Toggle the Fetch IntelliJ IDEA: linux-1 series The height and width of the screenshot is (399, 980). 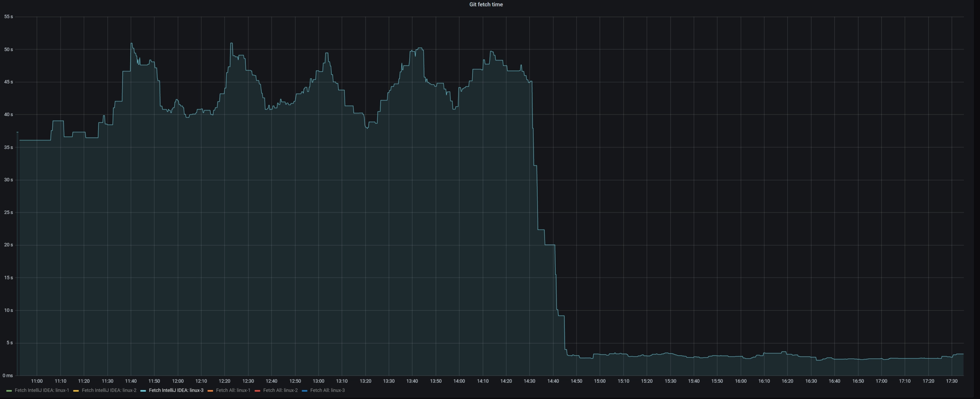42,390
